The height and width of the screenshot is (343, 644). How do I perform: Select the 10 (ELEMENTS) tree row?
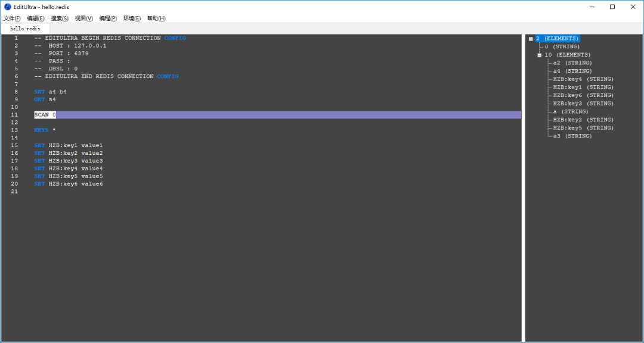pyautogui.click(x=568, y=55)
